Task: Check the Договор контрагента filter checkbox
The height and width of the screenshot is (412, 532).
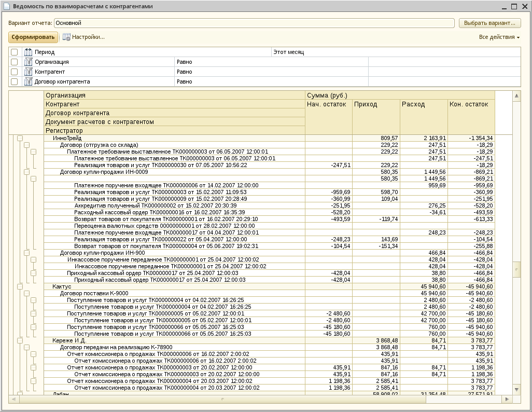Action: 15,81
